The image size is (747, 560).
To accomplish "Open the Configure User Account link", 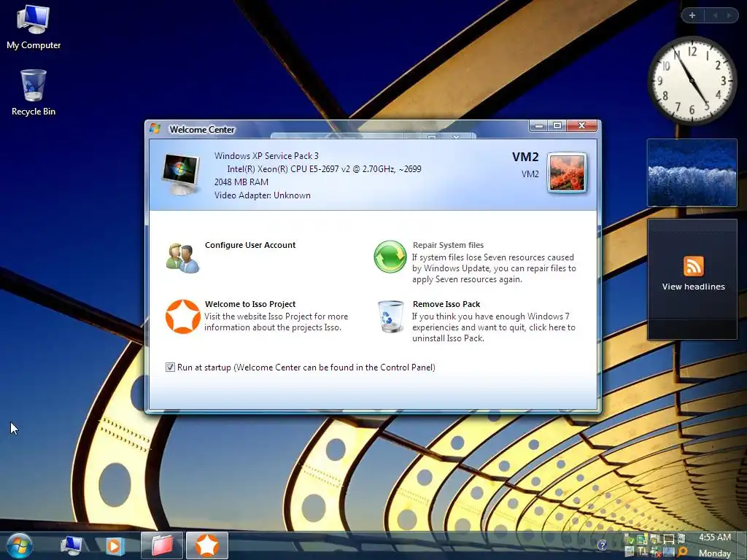I will (250, 245).
